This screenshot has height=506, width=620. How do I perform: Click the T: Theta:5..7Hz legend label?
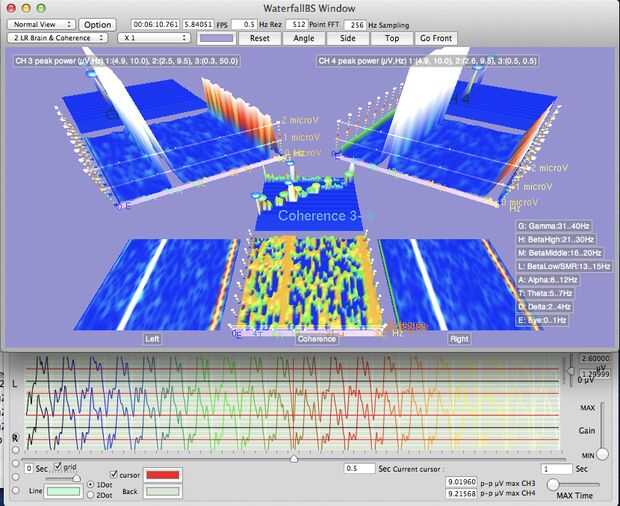click(x=545, y=293)
